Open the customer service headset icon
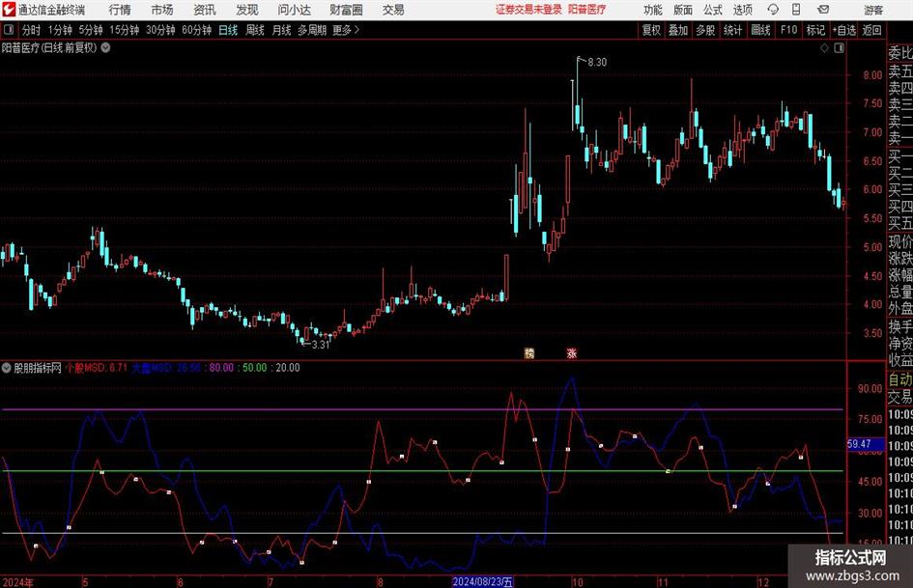913x588 pixels. tap(773, 10)
